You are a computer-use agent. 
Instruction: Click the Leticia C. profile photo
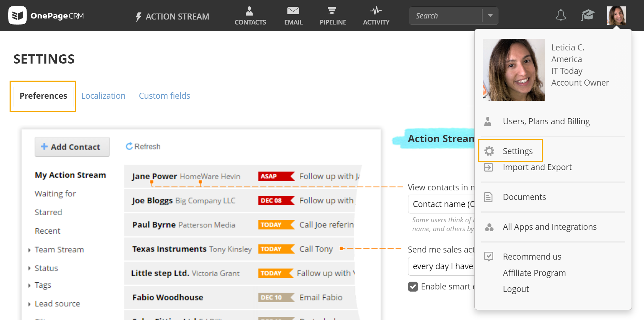[514, 70]
